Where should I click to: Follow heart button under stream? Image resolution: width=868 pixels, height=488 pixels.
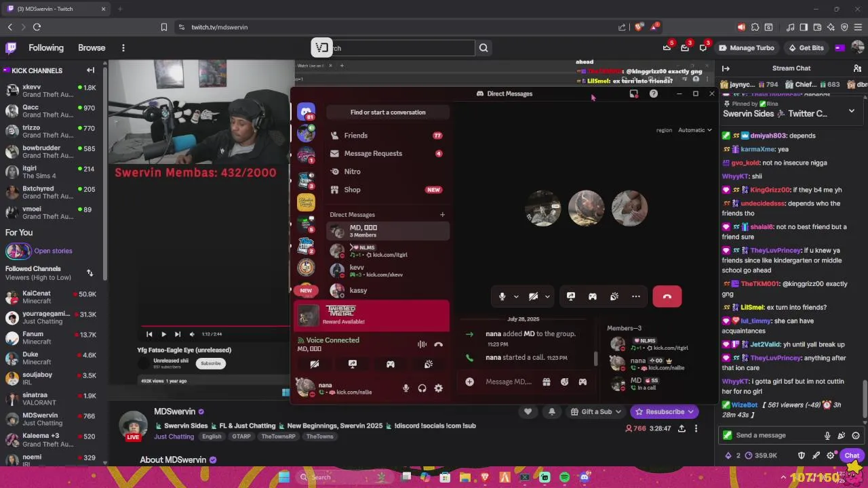coord(528,411)
